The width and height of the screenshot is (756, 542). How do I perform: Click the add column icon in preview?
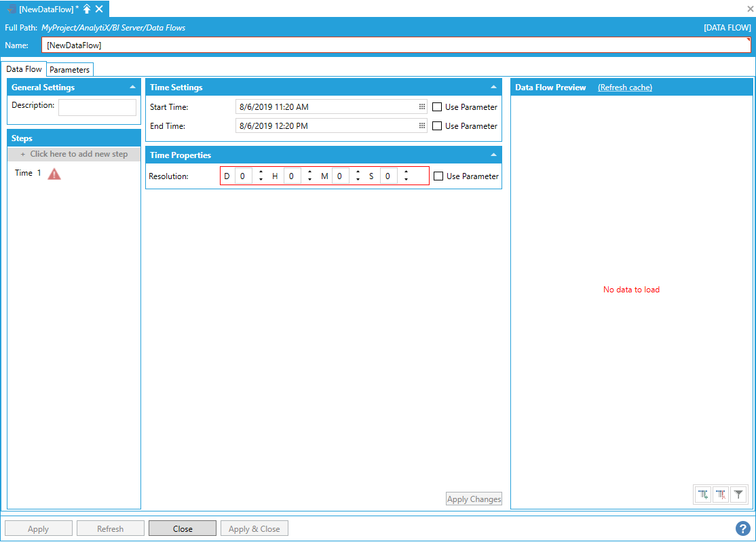703,495
